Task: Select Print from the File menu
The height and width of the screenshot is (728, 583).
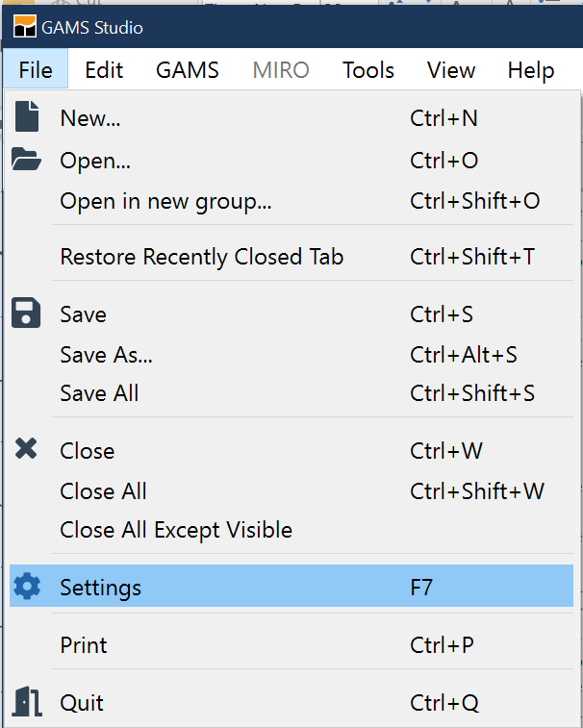Action: pos(84,645)
